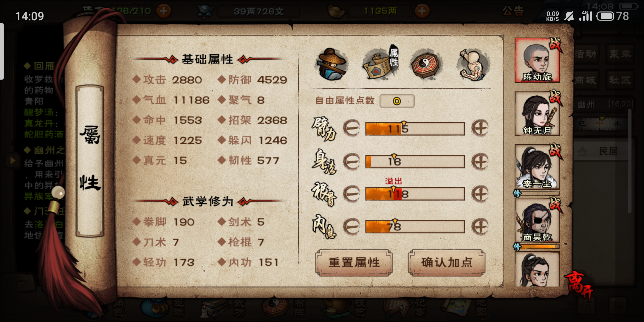Add a point to 身法
Screen dimensions: 644x322
click(x=480, y=162)
